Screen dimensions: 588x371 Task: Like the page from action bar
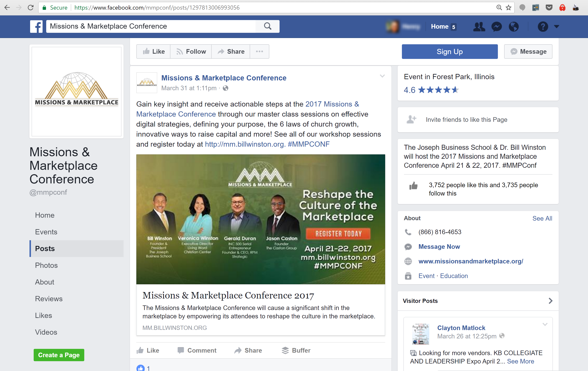click(x=154, y=51)
